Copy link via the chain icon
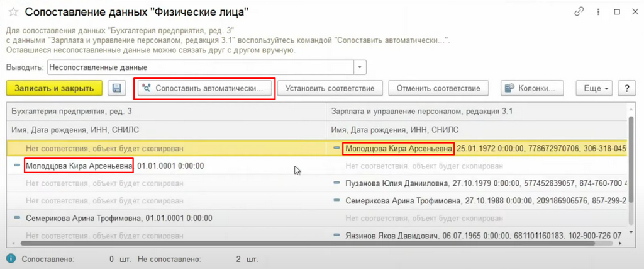This screenshot has height=269, width=644. pos(579,12)
